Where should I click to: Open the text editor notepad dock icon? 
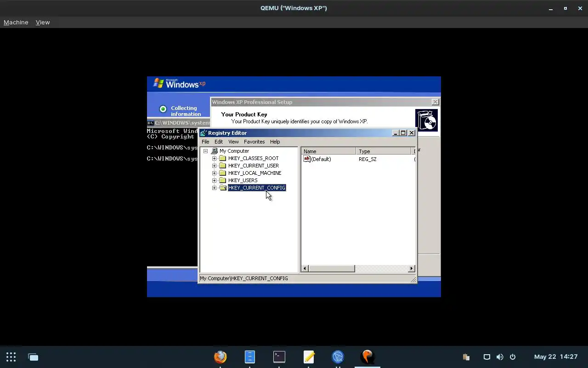pos(309,357)
